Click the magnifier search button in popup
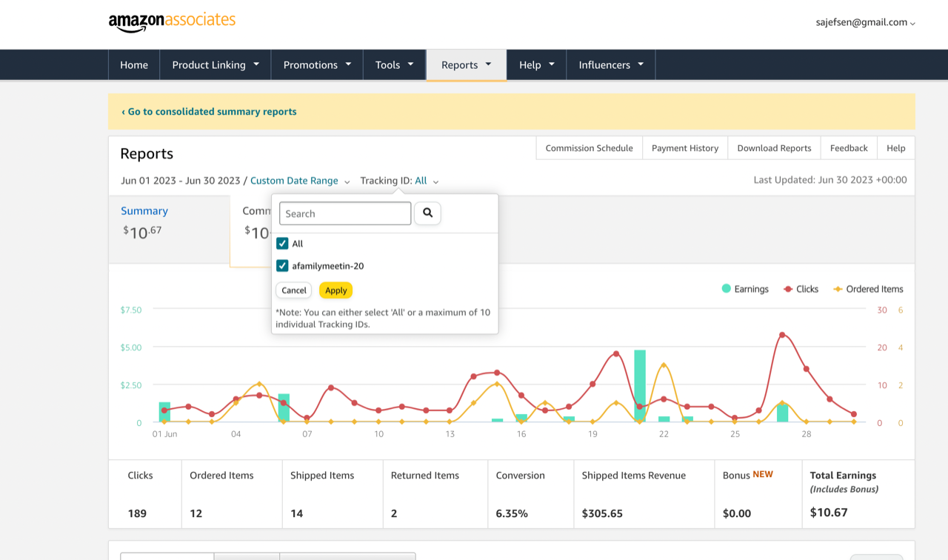948x560 pixels. pyautogui.click(x=427, y=213)
